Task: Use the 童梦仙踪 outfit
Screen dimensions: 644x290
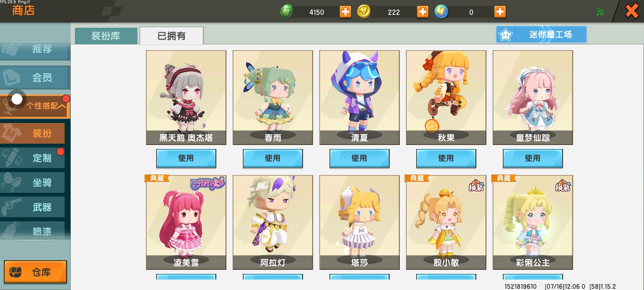Action: (533, 158)
